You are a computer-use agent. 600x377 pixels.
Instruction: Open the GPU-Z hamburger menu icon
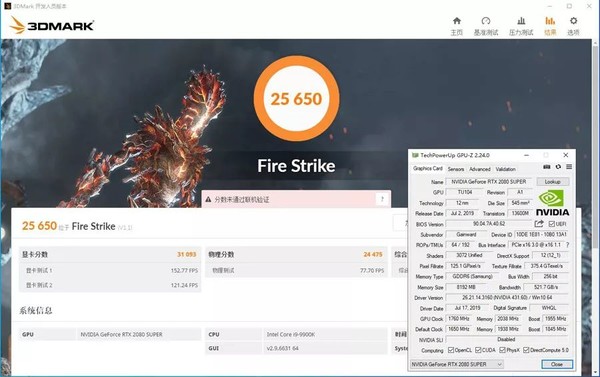click(569, 167)
